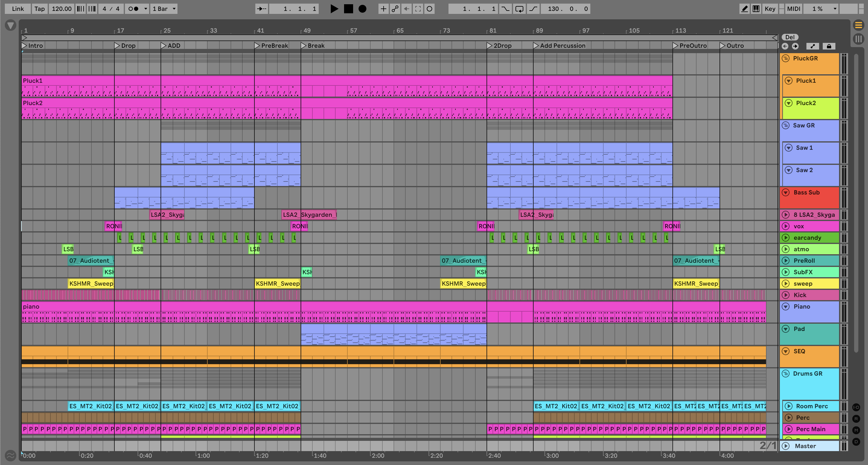Screen dimensions: 868x465
Task: Switch to Arrangement view selector icon
Action: [x=858, y=25]
